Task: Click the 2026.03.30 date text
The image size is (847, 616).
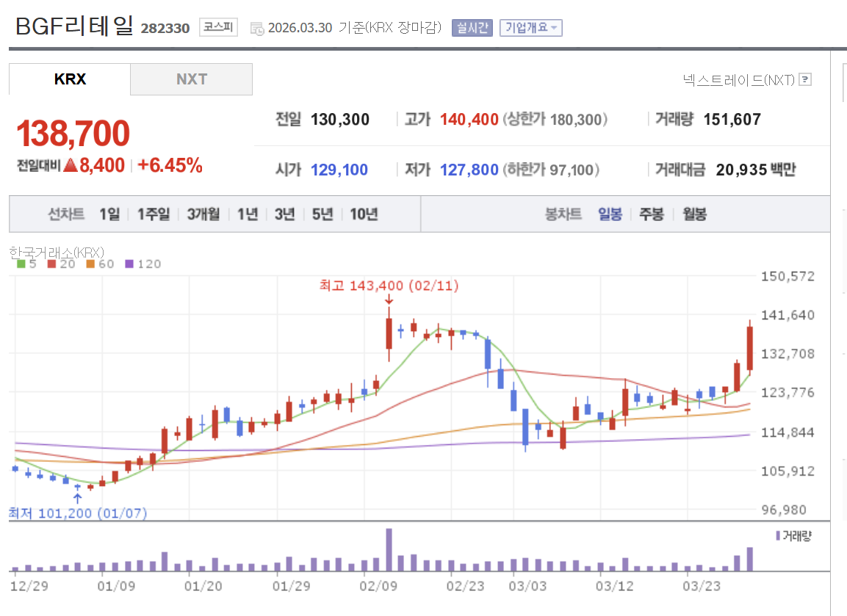Action: (300, 28)
